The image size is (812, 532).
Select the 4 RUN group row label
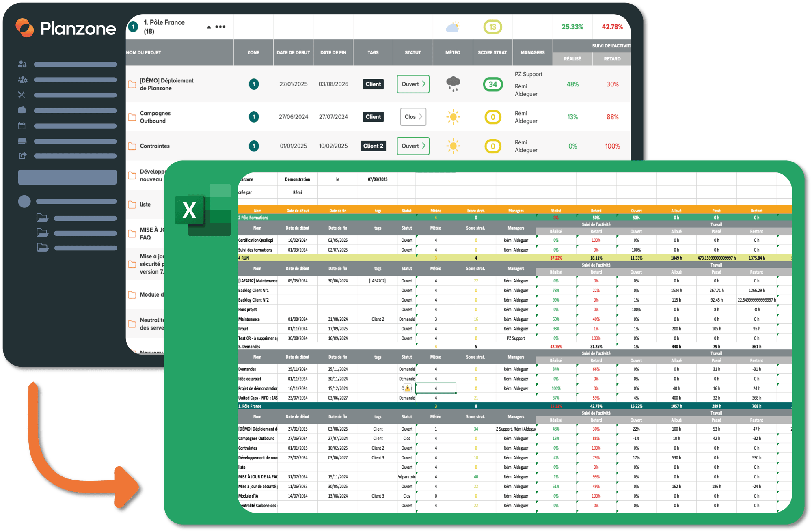point(244,258)
